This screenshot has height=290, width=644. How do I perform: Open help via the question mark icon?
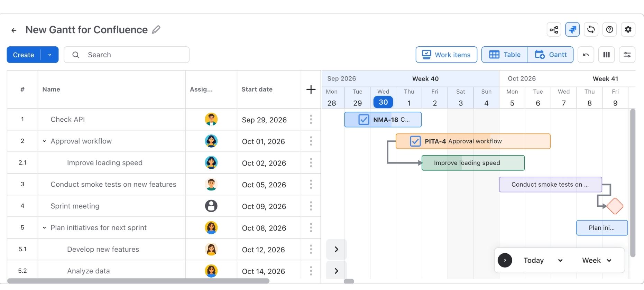(609, 30)
